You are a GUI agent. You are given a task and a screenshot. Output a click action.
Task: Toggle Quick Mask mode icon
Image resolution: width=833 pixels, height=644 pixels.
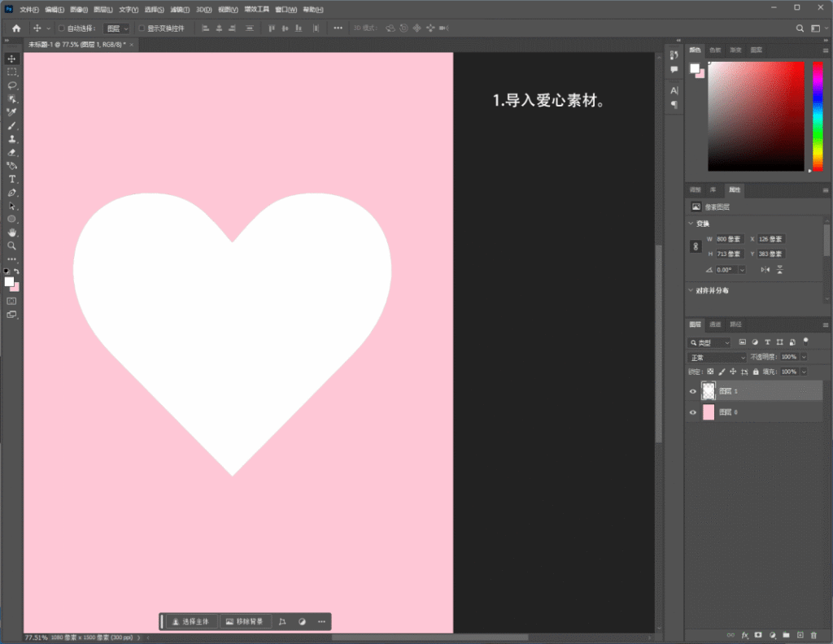[x=11, y=301]
